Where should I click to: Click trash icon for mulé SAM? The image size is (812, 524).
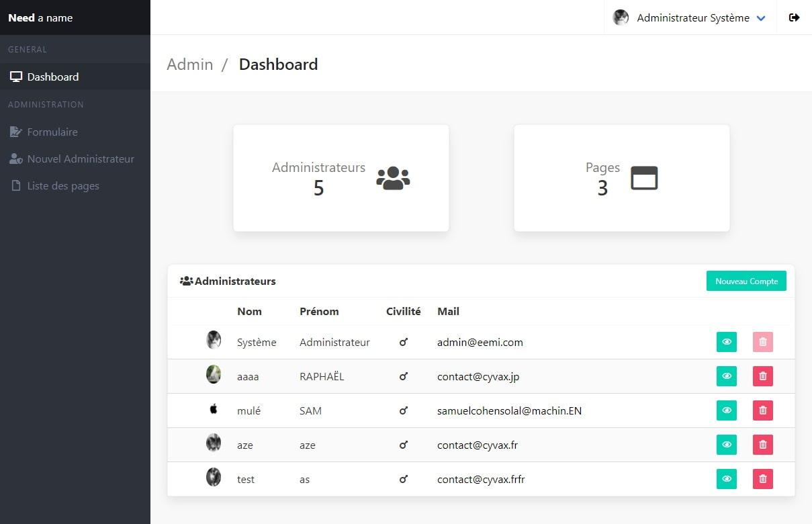pos(762,410)
